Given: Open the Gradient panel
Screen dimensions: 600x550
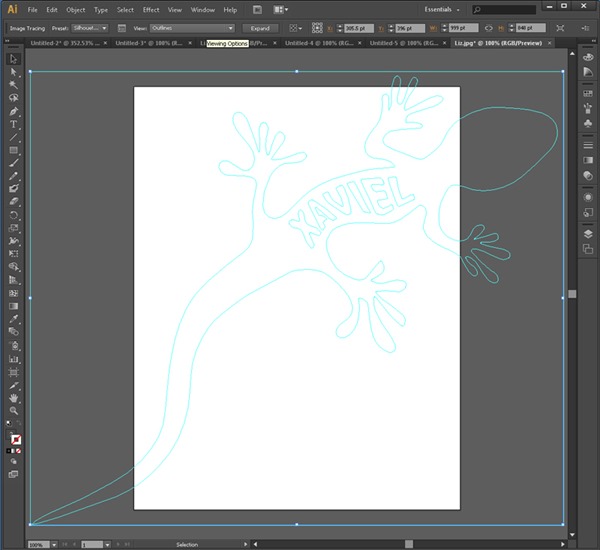Looking at the screenshot, I should point(588,160).
